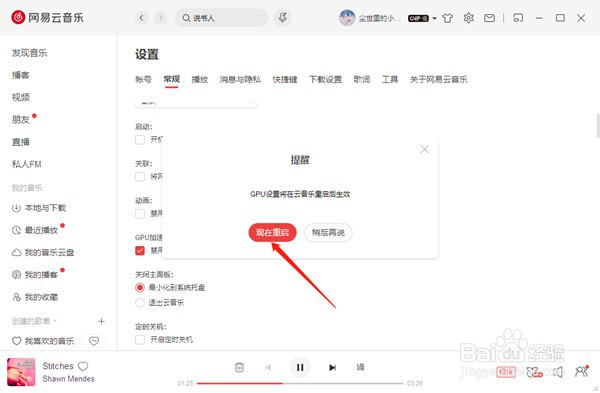Click the NetEase Cloud Music logo
The width and height of the screenshot is (600, 393).
pos(47,17)
